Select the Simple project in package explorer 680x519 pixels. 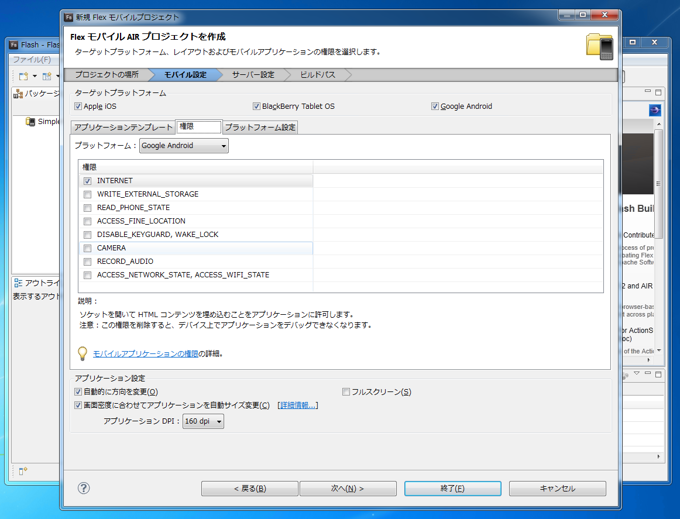coord(42,121)
